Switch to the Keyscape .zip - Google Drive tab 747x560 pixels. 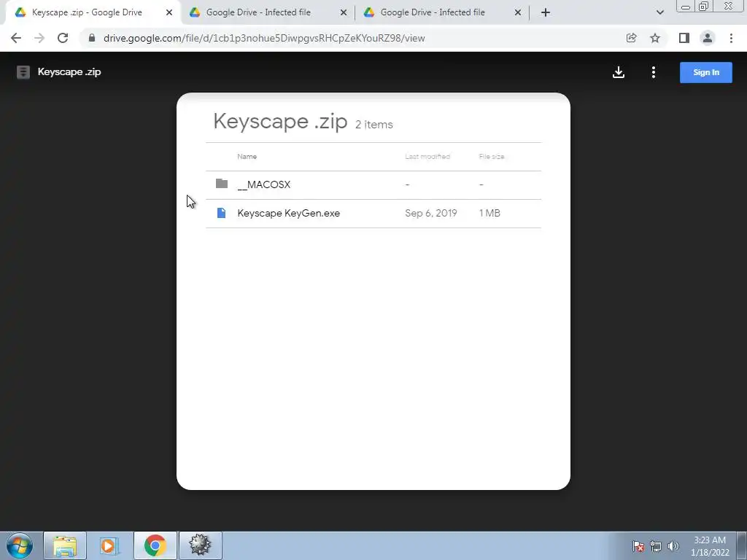[87, 12]
